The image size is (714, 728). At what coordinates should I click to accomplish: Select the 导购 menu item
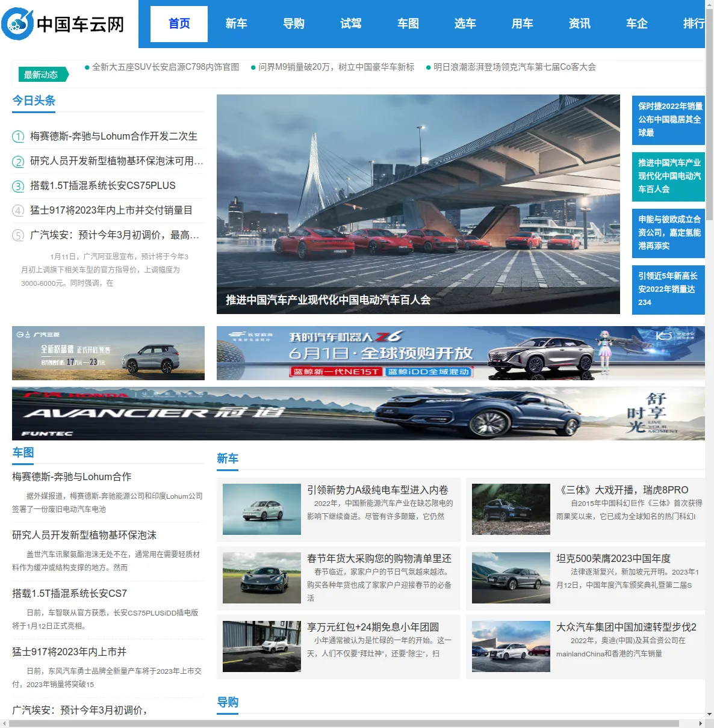293,24
